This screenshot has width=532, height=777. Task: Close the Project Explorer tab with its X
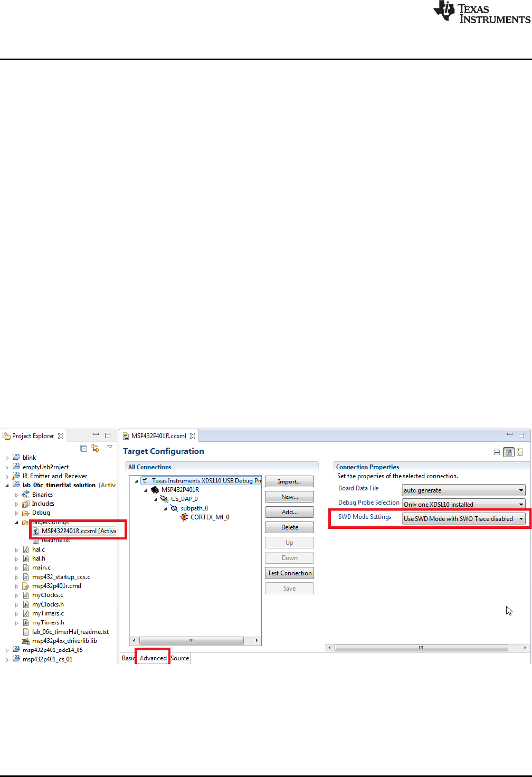tap(61, 436)
